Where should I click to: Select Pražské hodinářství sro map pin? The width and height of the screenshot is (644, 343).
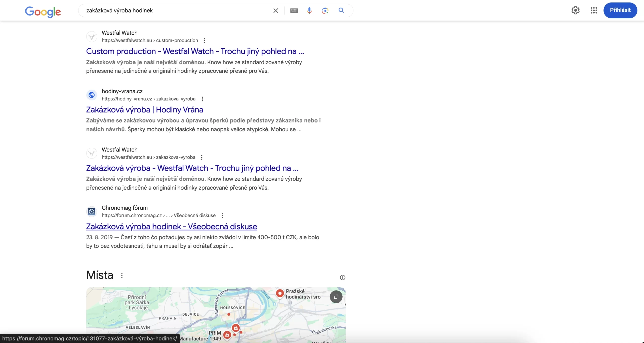(280, 293)
